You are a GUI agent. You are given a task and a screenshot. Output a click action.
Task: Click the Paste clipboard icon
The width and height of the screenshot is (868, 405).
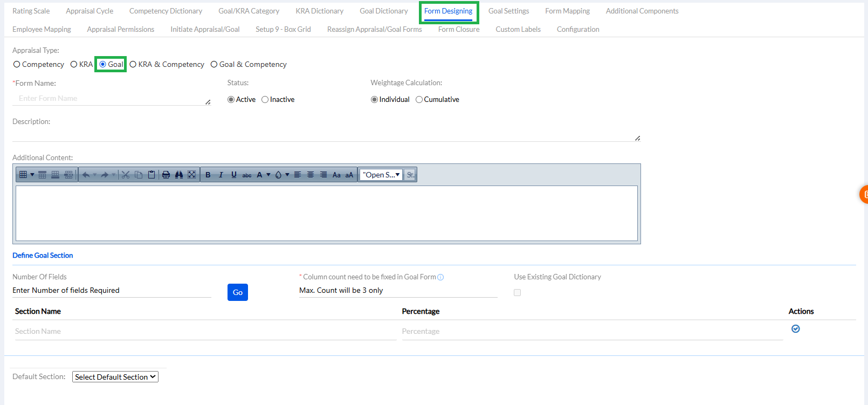coord(151,175)
